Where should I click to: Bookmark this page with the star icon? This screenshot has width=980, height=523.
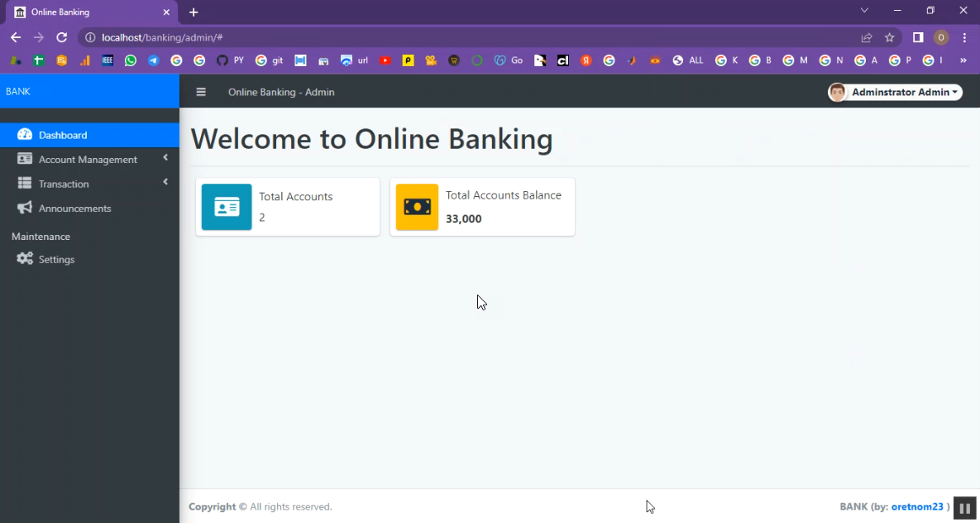(889, 37)
